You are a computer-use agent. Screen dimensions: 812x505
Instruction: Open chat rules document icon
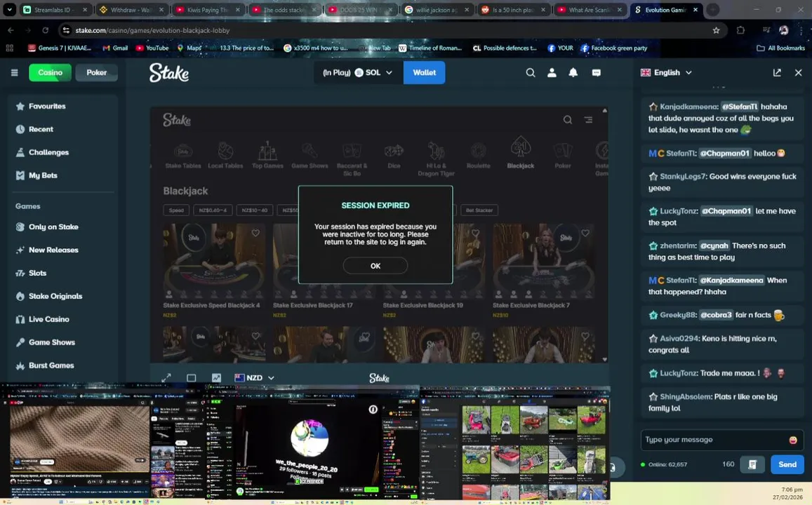coord(752,464)
